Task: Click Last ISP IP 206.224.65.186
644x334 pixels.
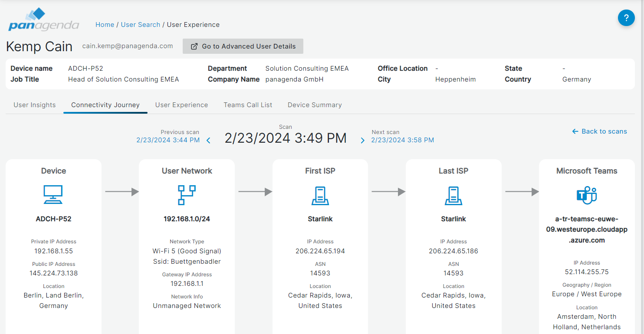Action: pos(453,251)
